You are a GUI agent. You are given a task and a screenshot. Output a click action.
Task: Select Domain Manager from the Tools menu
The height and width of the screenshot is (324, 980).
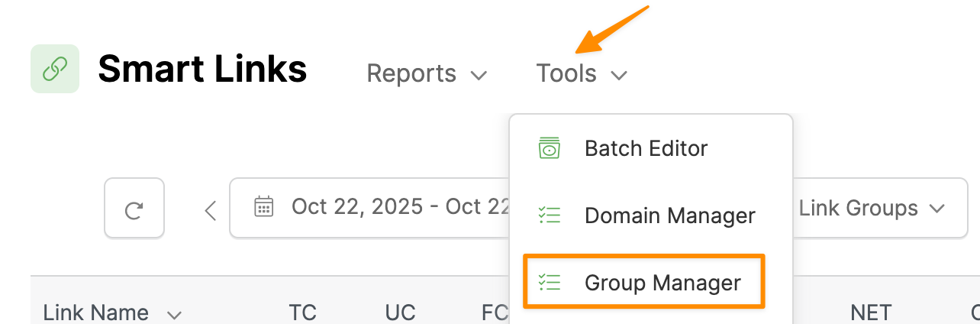(x=669, y=215)
